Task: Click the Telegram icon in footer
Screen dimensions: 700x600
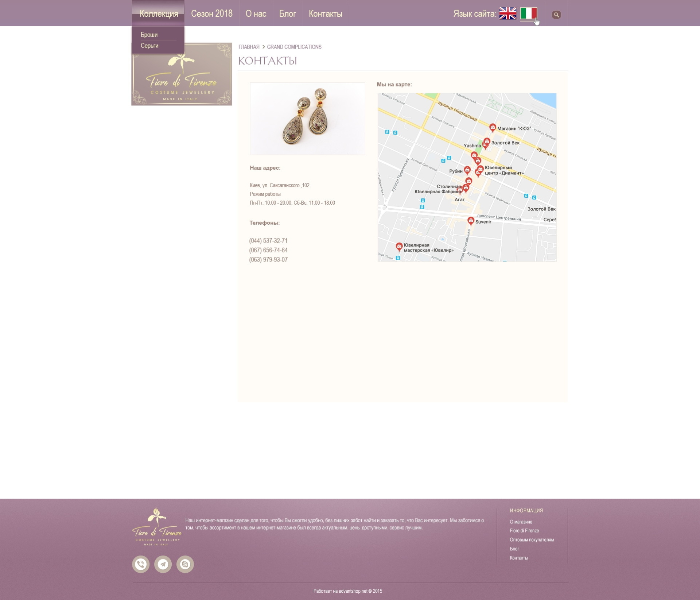Action: (x=163, y=564)
